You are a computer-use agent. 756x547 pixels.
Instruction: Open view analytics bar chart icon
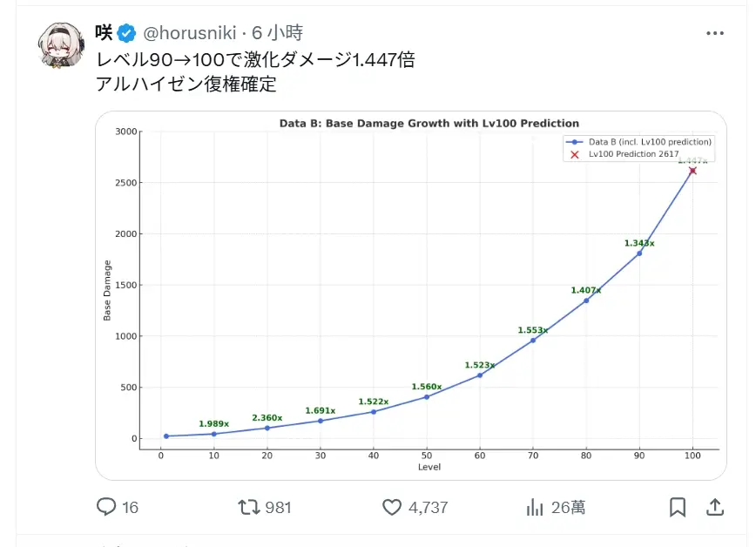tap(536, 507)
